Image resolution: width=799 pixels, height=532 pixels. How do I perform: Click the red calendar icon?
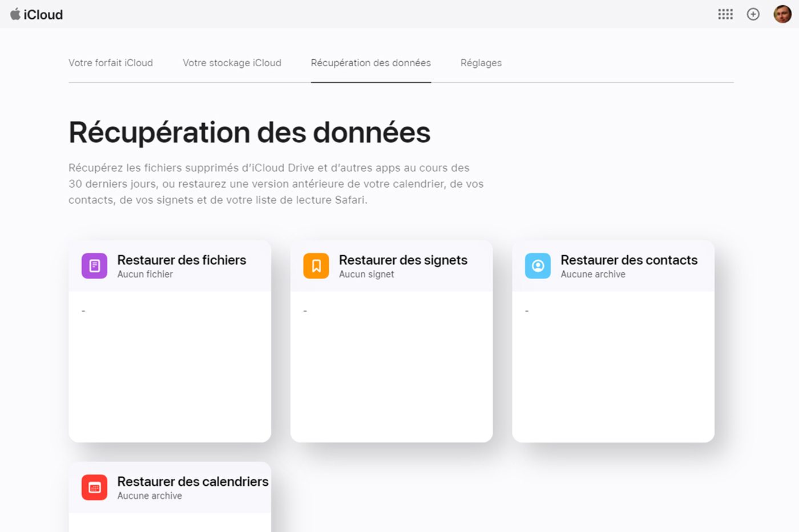pyautogui.click(x=94, y=487)
